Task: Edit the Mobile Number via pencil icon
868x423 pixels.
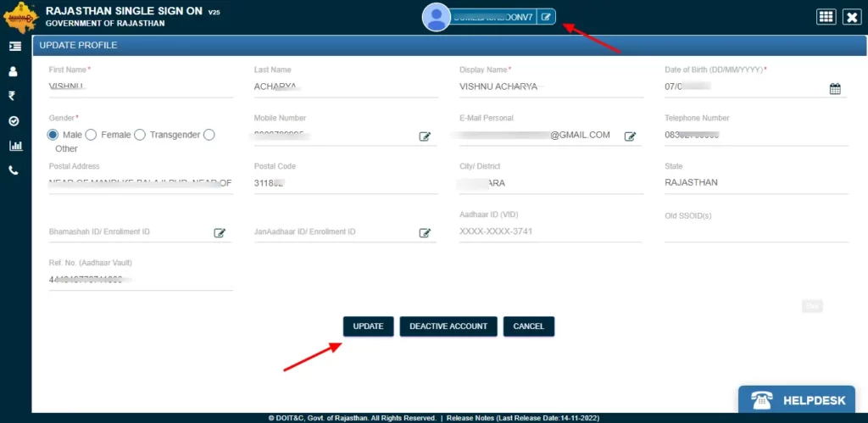Action: (425, 136)
